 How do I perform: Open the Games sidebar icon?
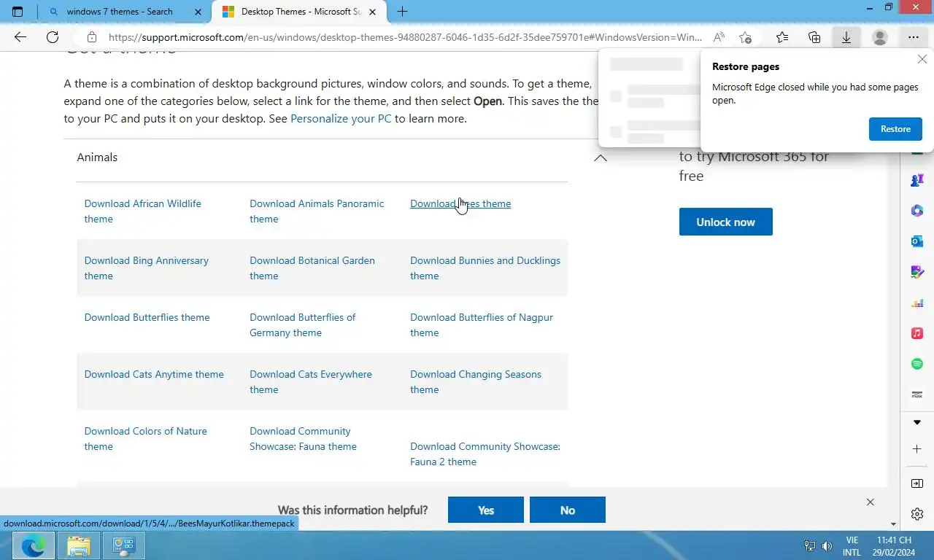point(917,179)
